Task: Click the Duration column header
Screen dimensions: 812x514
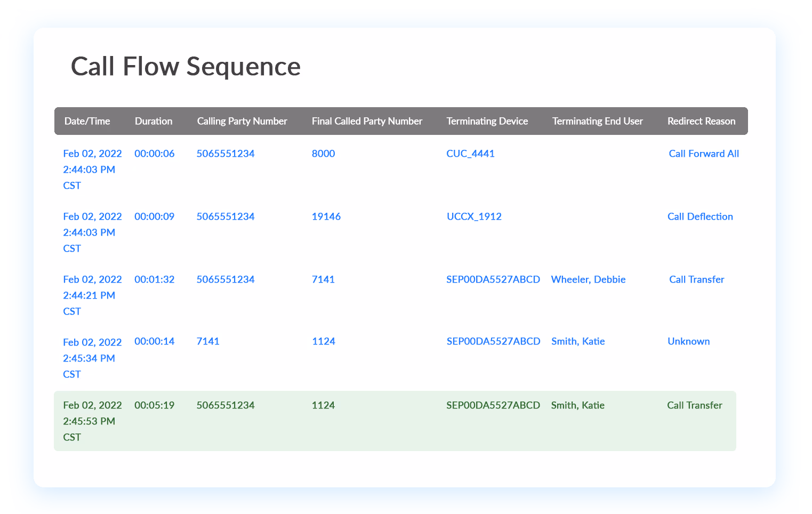Action: pos(154,121)
